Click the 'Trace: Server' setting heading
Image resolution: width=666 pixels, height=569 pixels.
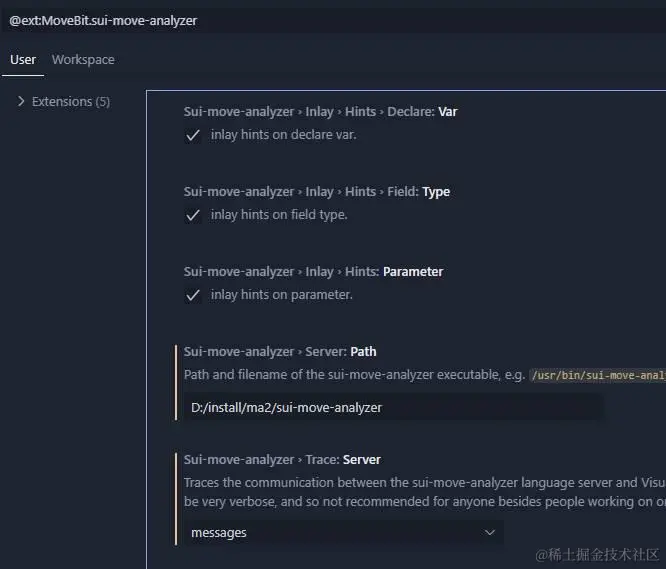(x=282, y=460)
